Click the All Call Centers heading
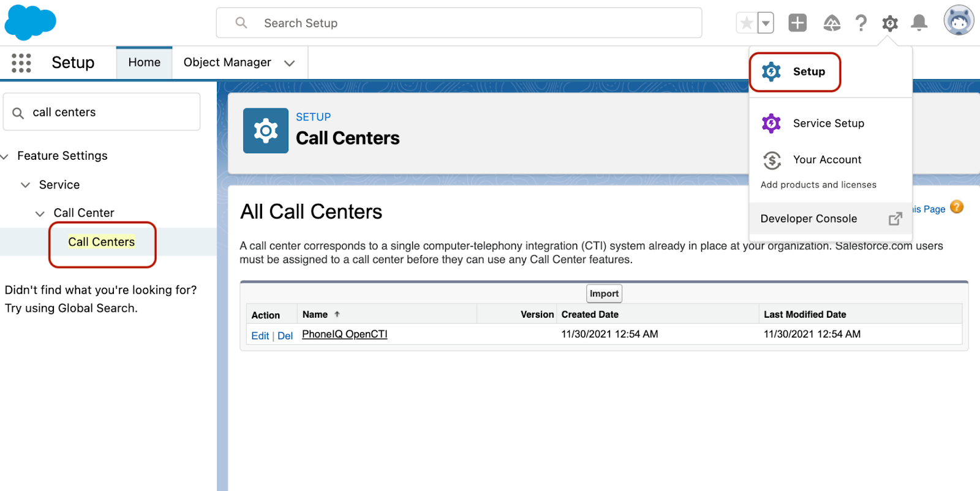980x491 pixels. click(311, 212)
